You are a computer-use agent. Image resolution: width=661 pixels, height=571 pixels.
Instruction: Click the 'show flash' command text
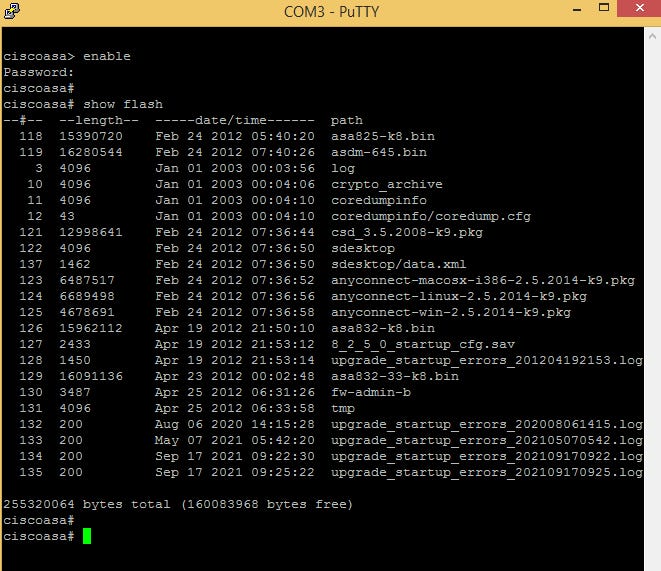[x=123, y=104]
